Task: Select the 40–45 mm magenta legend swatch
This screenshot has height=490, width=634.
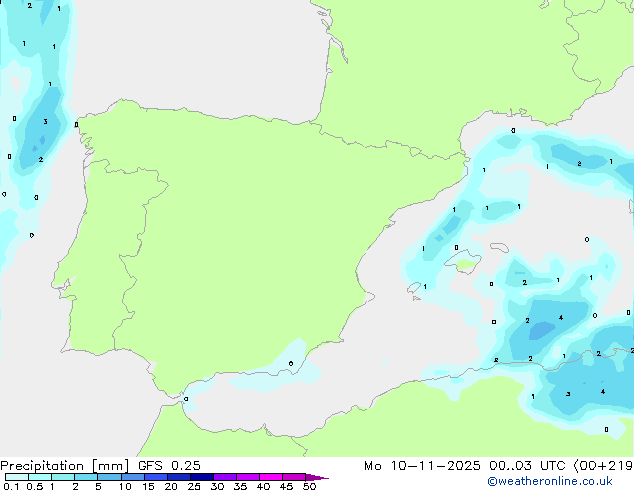Action: [271, 477]
